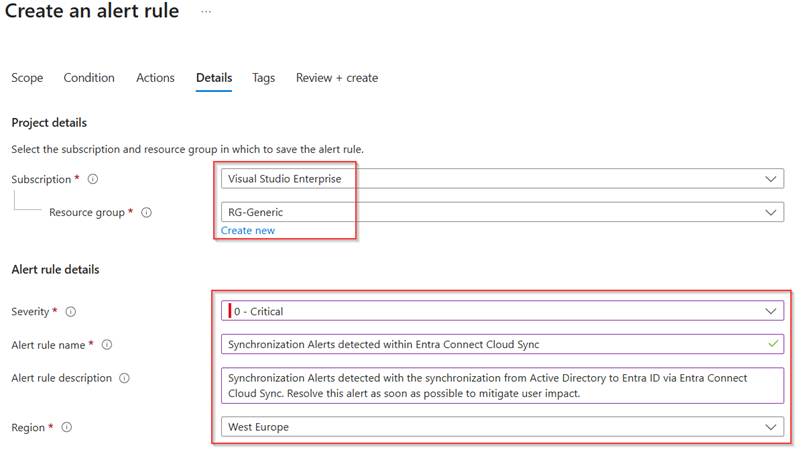Viewport: 803px width, 452px height.
Task: Click inside the Alert rule description box
Action: click(502, 385)
